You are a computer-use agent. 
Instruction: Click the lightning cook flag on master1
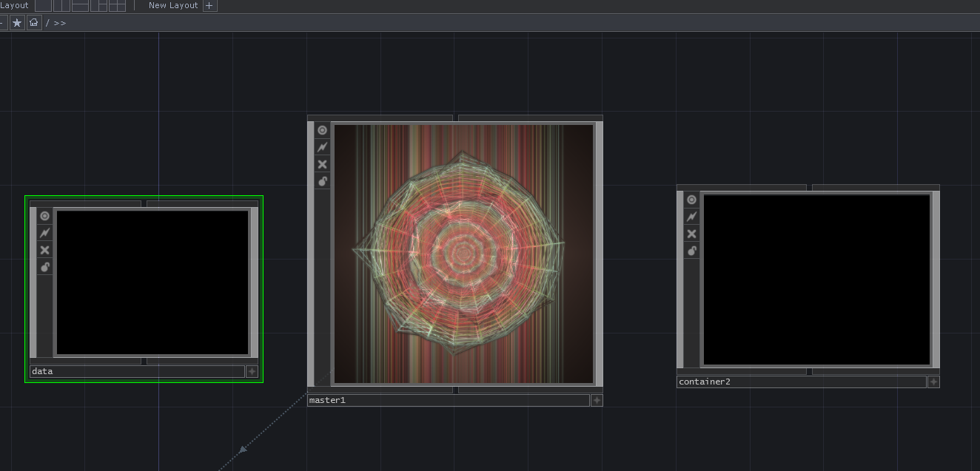(322, 146)
